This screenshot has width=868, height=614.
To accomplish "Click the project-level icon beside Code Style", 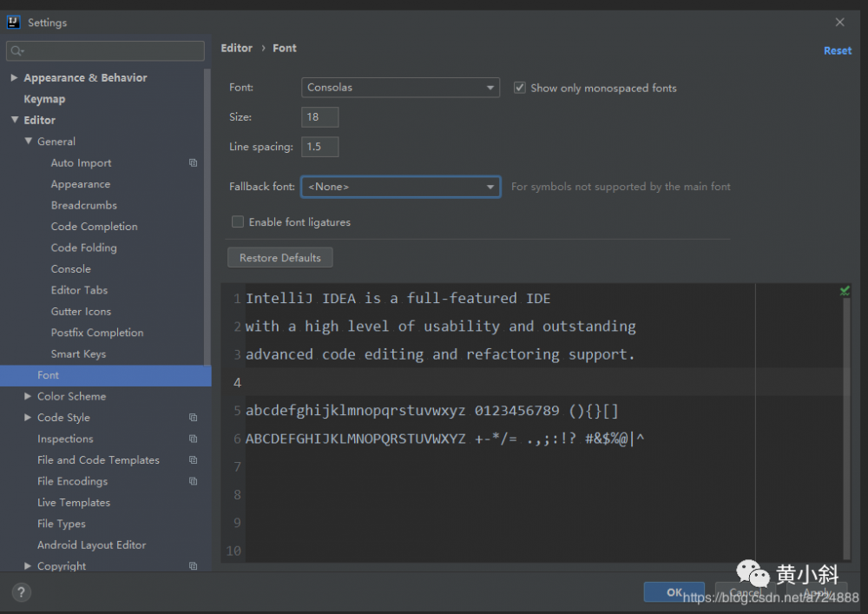I will click(x=193, y=418).
